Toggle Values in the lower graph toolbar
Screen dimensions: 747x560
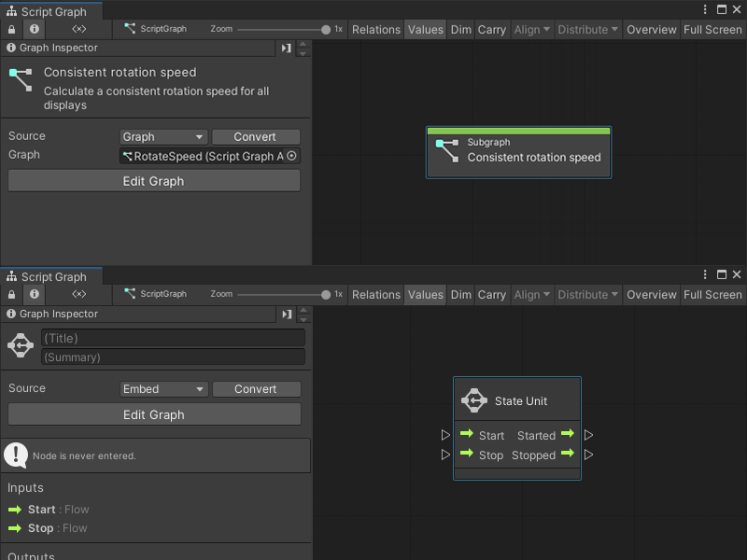click(x=426, y=295)
